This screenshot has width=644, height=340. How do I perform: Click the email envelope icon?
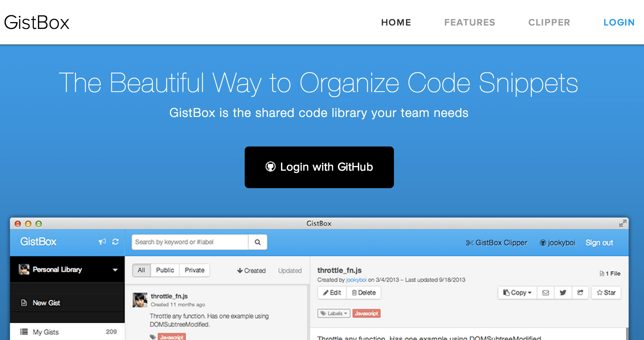(x=546, y=293)
